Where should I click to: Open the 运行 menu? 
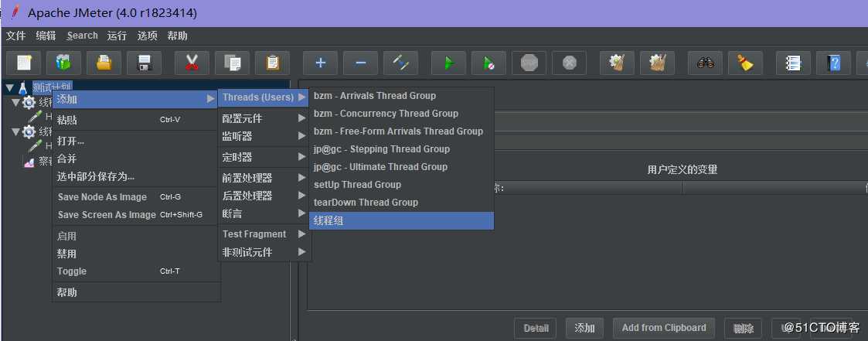point(117,36)
